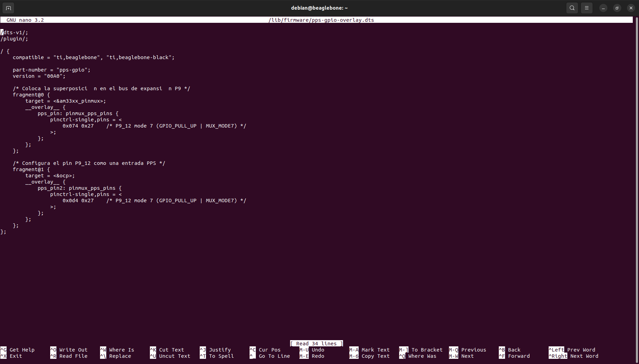Click the target = <&ocp> line
Screen dimensions: 639x364
[x=50, y=176]
